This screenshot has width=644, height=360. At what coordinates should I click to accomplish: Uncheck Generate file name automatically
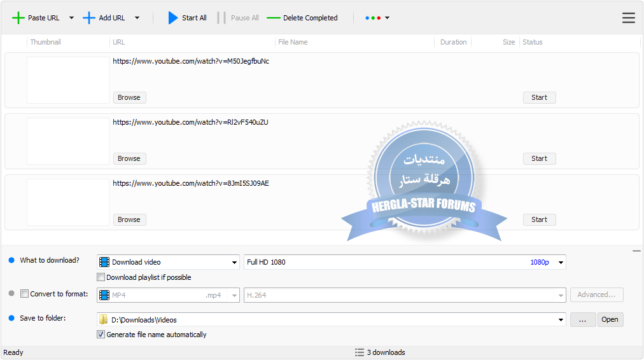101,335
